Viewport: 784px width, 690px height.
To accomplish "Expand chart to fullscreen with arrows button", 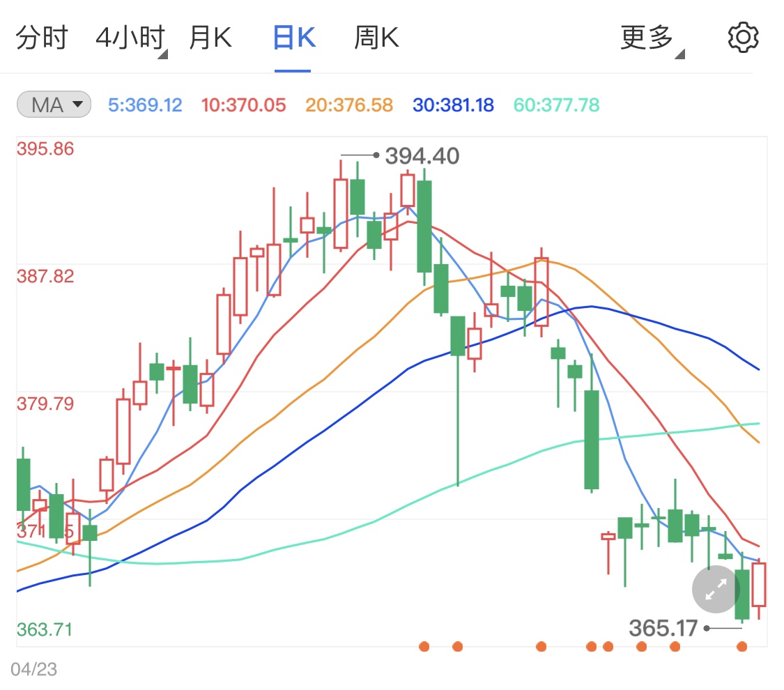I will (716, 589).
